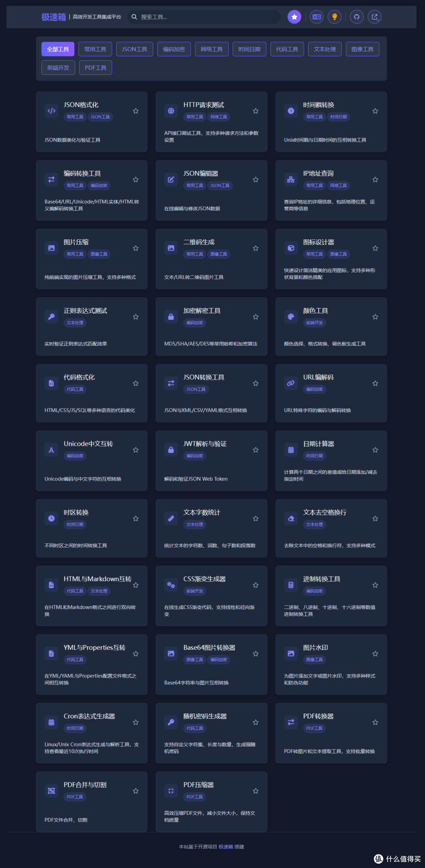Star the 随机密码生成器 tool
This screenshot has width=425, height=868.
click(256, 722)
